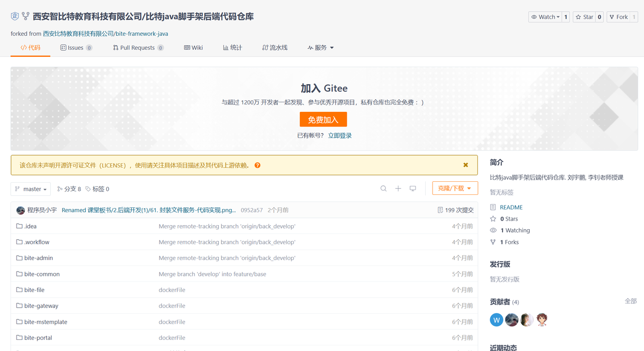Image resolution: width=644 pixels, height=351 pixels.
Task: Click the third contributor avatar
Action: click(527, 320)
